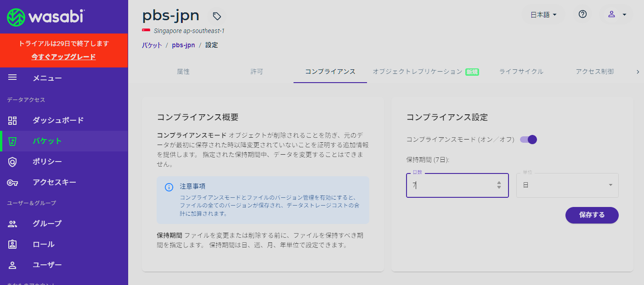
Task: Click the Singapore ap-southeast-1 region text
Action: click(x=189, y=31)
